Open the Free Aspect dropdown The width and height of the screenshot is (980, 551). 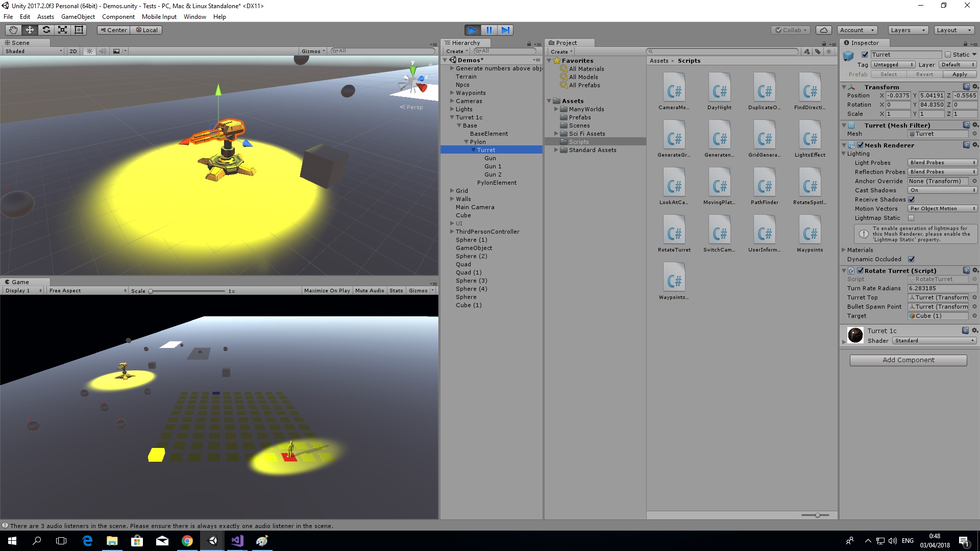tap(87, 290)
